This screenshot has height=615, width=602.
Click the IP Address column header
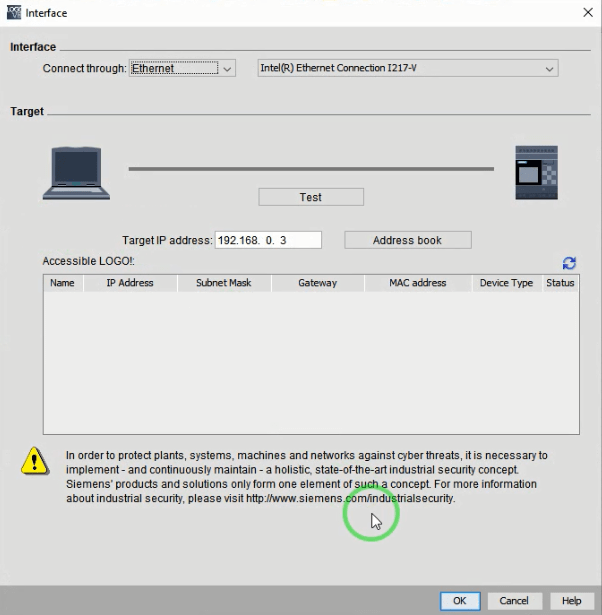point(130,283)
